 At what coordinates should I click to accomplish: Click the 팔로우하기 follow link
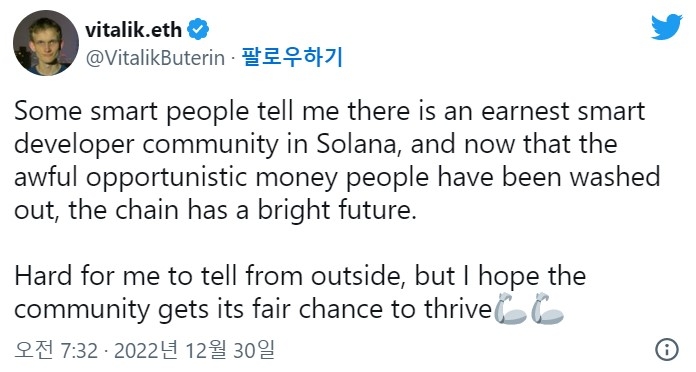click(292, 57)
